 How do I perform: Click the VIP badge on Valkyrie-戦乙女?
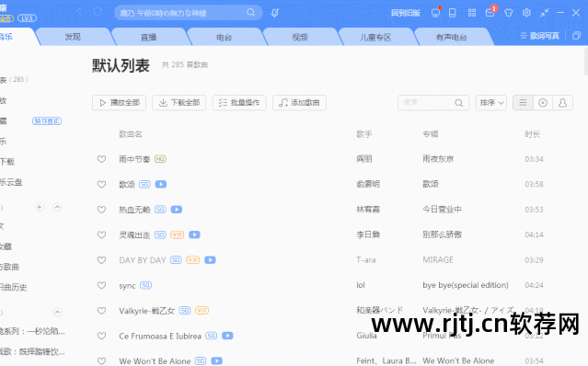[202, 310]
